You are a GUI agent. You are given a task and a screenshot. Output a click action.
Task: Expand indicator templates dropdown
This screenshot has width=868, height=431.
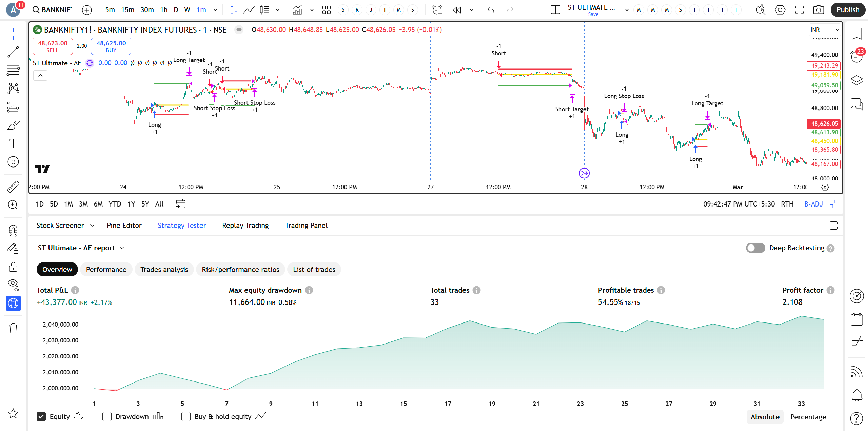click(312, 10)
